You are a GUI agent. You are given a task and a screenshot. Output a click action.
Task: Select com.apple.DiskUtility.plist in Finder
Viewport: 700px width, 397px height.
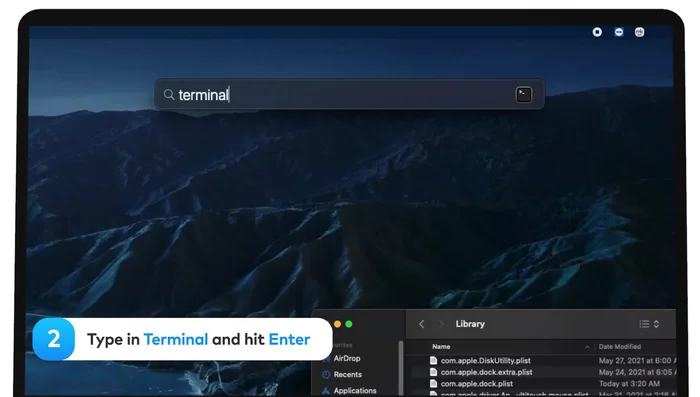pyautogui.click(x=486, y=360)
